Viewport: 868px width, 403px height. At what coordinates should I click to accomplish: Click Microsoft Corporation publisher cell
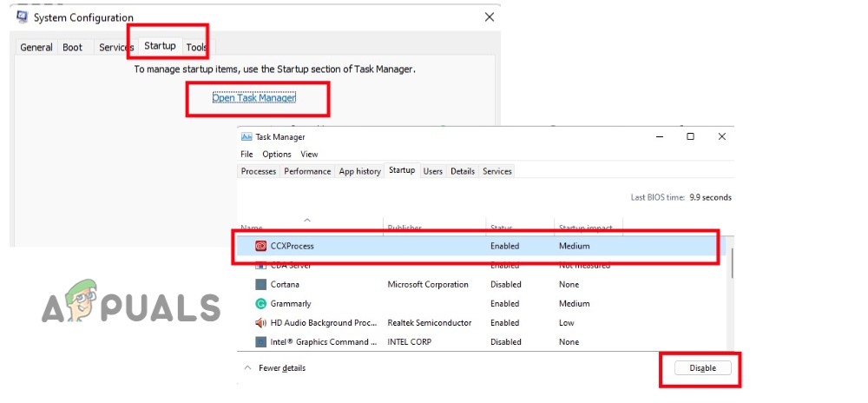428,285
